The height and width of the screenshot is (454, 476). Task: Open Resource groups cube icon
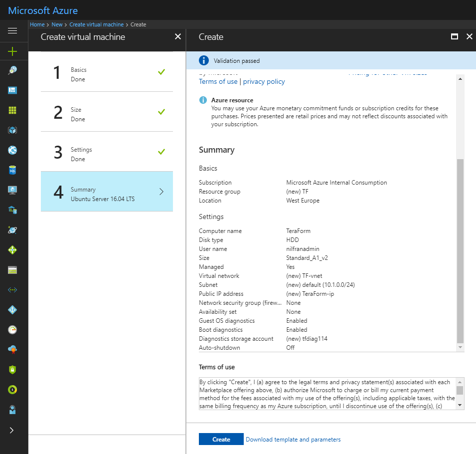click(x=12, y=130)
